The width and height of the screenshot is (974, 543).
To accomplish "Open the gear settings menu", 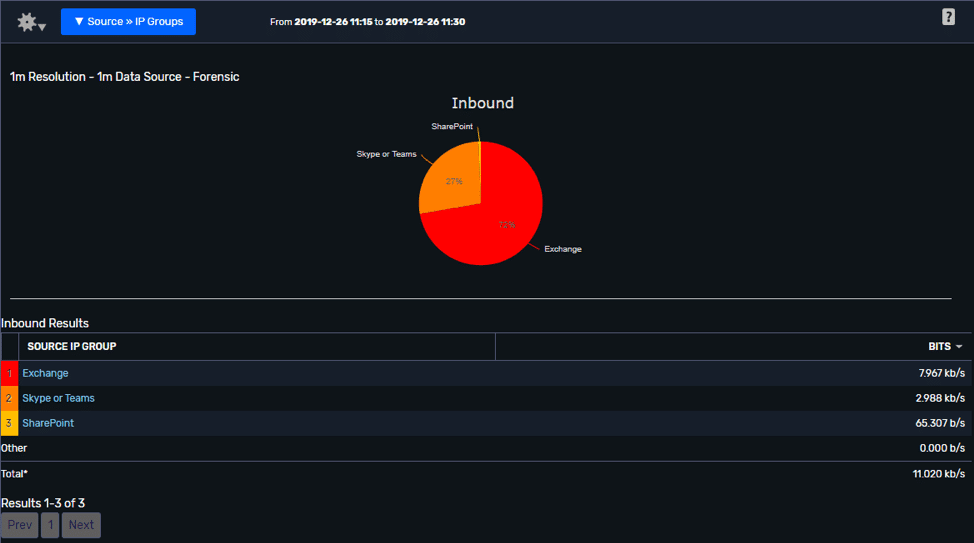I will [31, 22].
